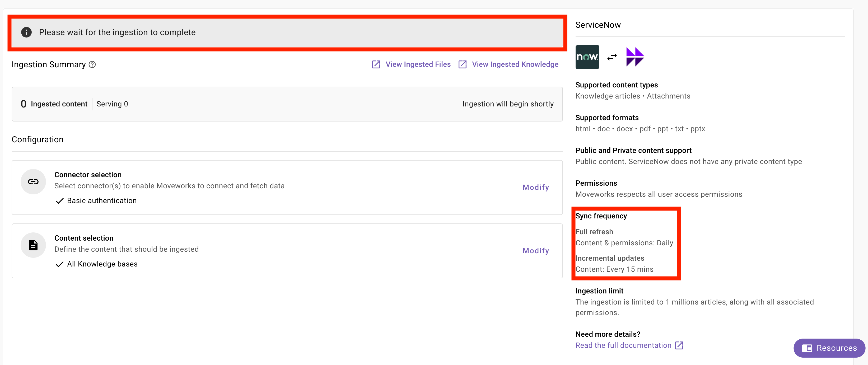Open View Ingested Files link

417,64
